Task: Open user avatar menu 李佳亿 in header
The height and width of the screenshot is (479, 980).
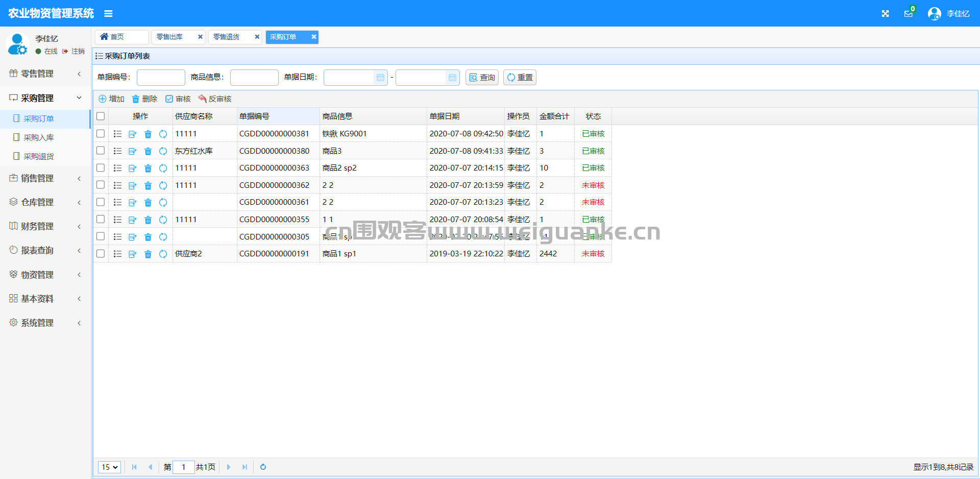Action: pyautogui.click(x=949, y=14)
